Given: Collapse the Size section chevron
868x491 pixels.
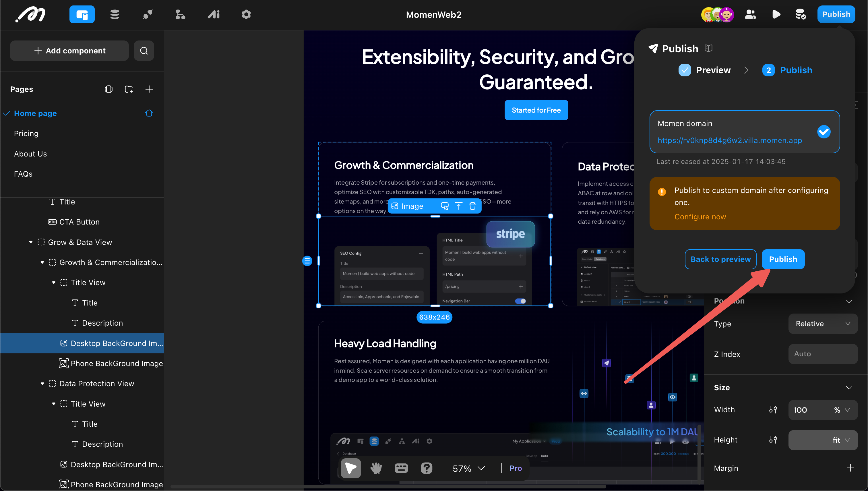Looking at the screenshot, I should pyautogui.click(x=849, y=387).
